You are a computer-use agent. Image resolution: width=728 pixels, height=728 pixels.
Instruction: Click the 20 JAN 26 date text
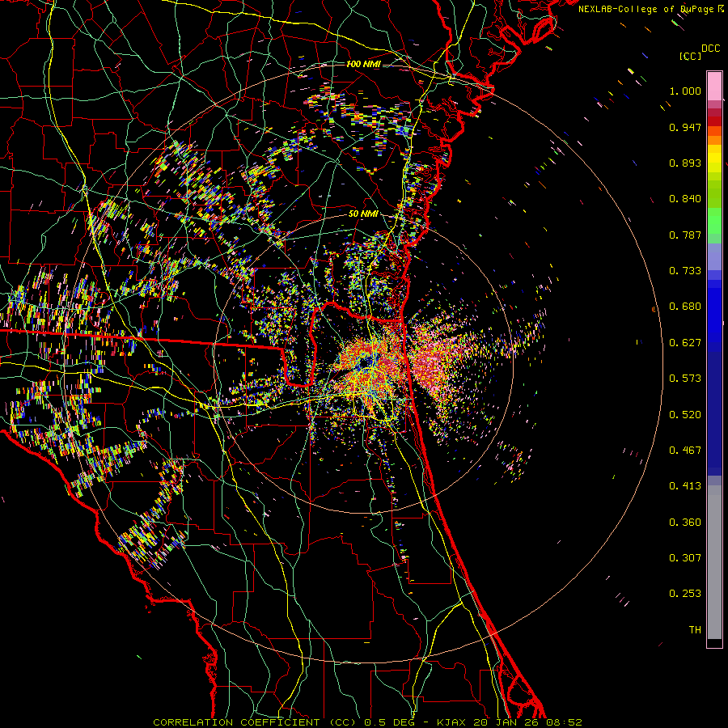(506, 722)
